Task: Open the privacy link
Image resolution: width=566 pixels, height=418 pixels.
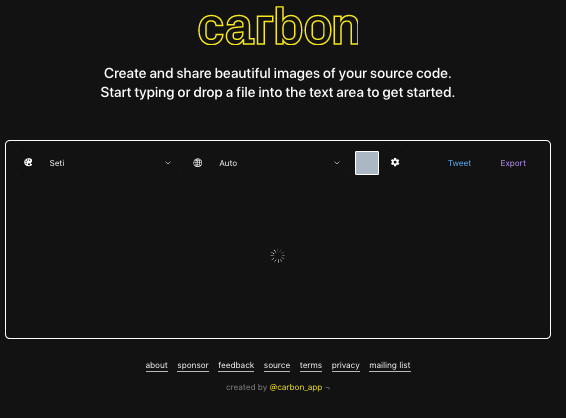Action: click(x=345, y=365)
